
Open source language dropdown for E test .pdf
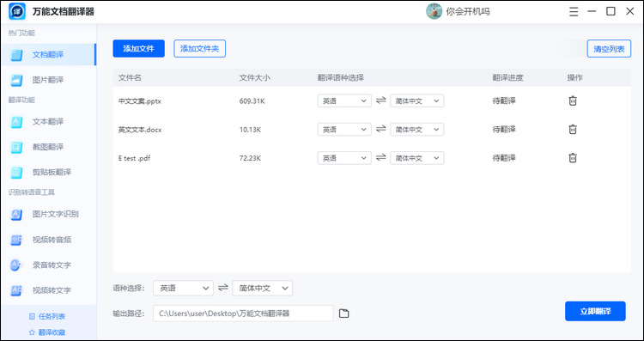344,158
